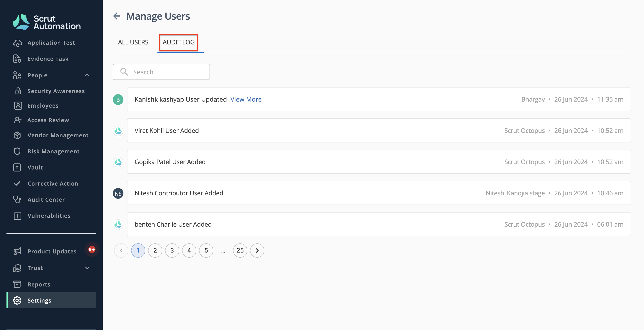Open Security Awareness under People
The image size is (644, 330).
click(x=56, y=91)
